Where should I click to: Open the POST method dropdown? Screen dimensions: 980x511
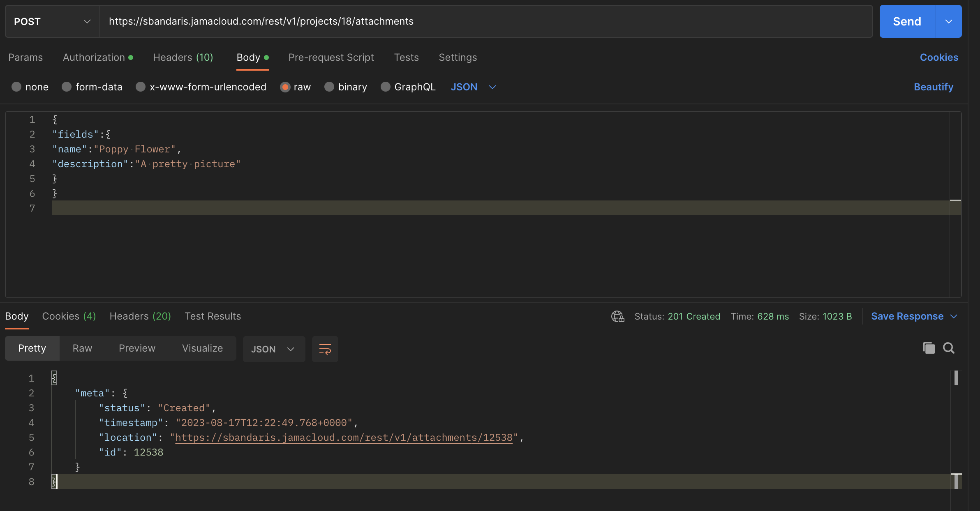(x=52, y=21)
